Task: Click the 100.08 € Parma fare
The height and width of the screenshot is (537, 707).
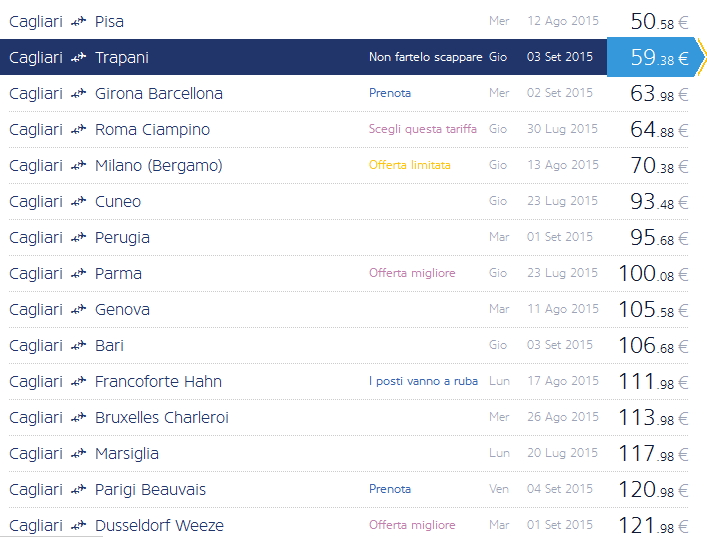Action: [652, 273]
